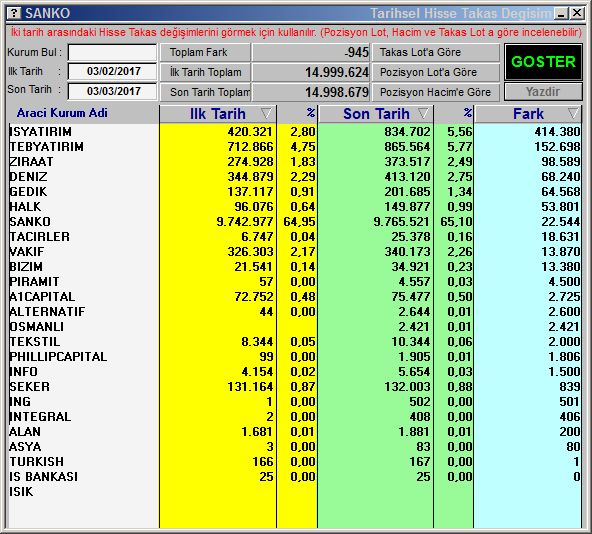
Task: Click the Toplam Fark label button
Action: 205,52
